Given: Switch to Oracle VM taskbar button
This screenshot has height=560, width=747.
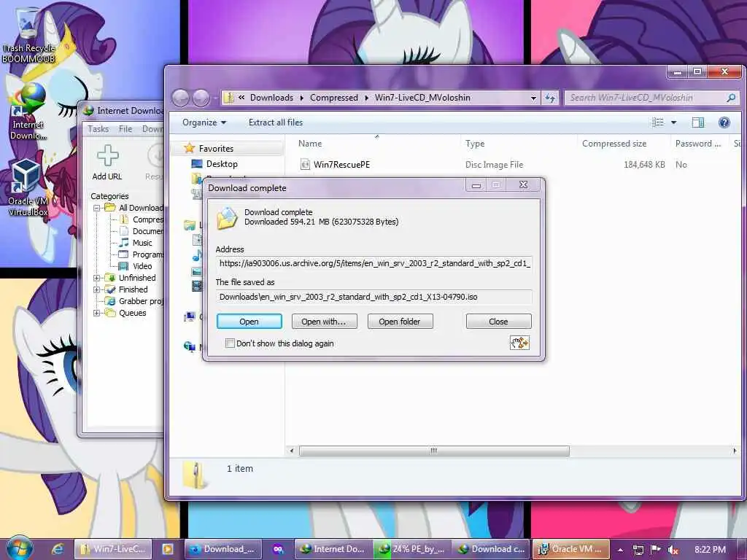Looking at the screenshot, I should coord(570,549).
